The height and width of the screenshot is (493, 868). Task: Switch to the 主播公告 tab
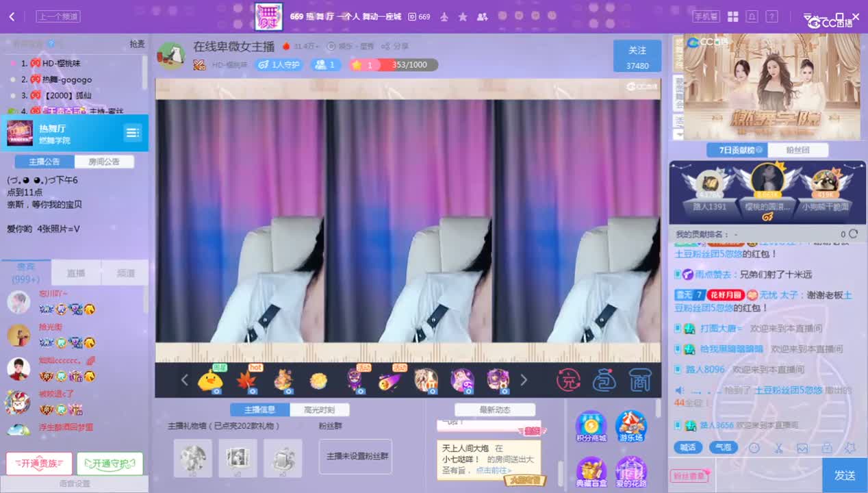[44, 162]
